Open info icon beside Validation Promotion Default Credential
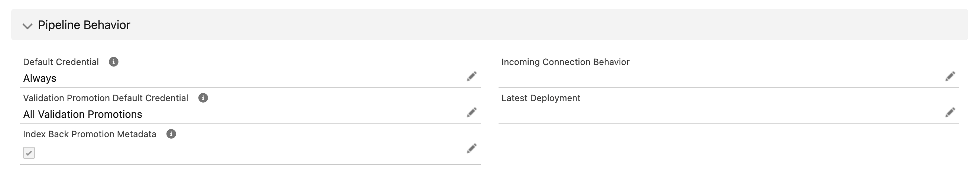Screen dimensions: 980x174 point(203,98)
